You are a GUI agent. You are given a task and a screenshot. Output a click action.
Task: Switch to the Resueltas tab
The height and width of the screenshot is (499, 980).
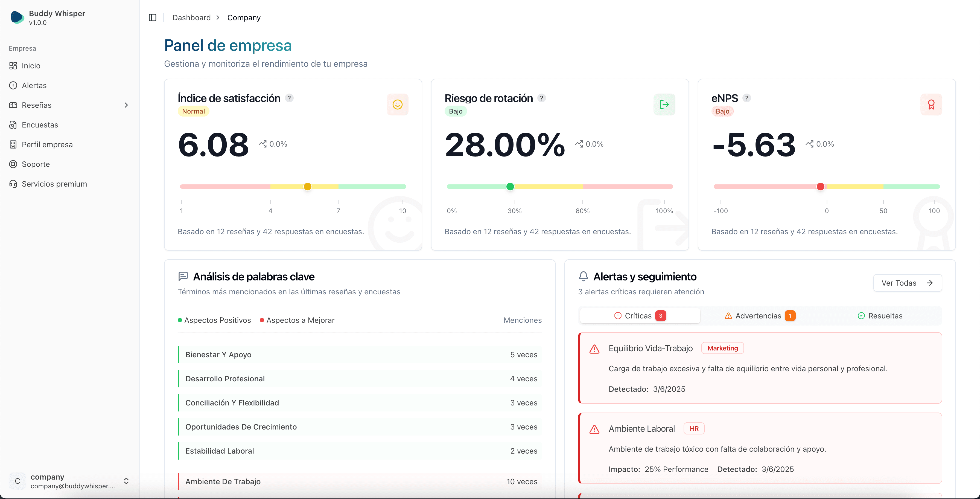[880, 315]
